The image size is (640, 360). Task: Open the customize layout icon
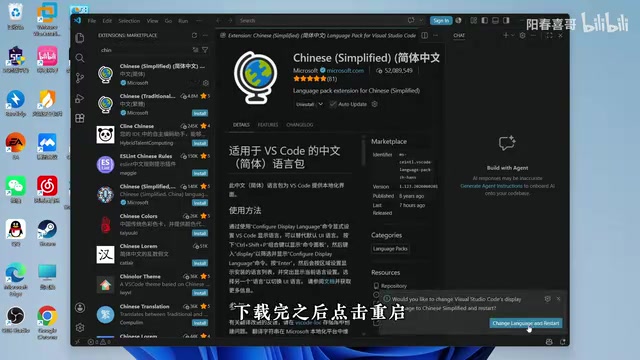coord(473,20)
